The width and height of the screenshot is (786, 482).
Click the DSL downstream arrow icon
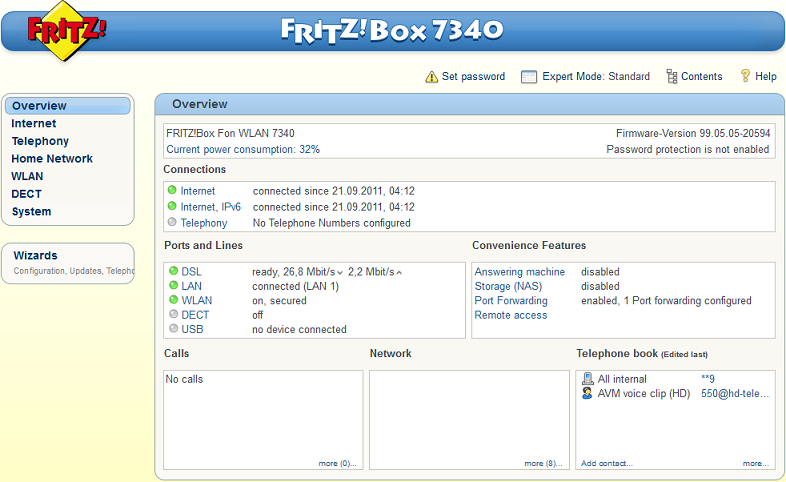(340, 273)
